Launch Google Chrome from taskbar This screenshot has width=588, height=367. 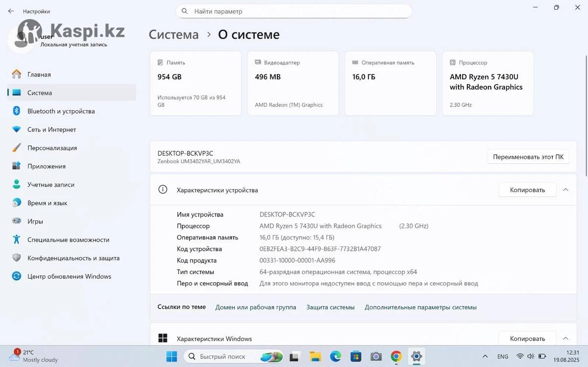(x=396, y=356)
